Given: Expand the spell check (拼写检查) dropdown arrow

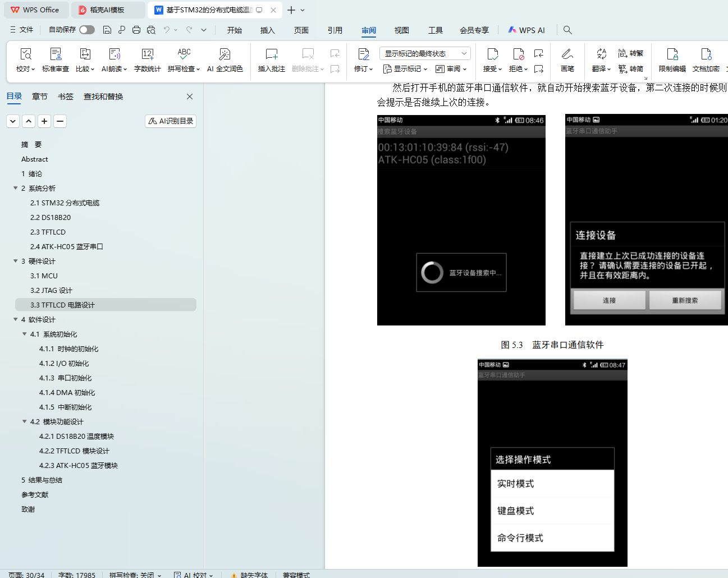Looking at the screenshot, I should (199, 69).
